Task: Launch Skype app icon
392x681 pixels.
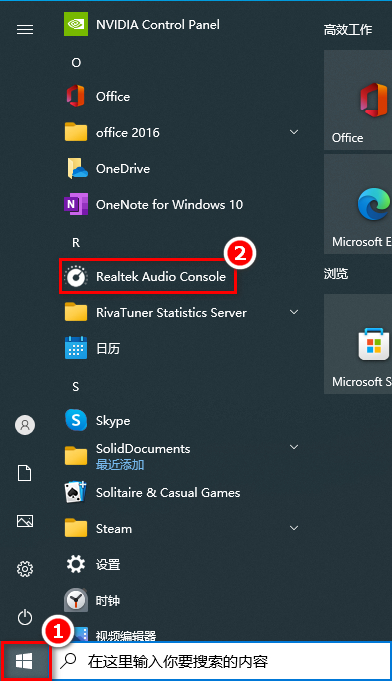Action: pyautogui.click(x=76, y=420)
